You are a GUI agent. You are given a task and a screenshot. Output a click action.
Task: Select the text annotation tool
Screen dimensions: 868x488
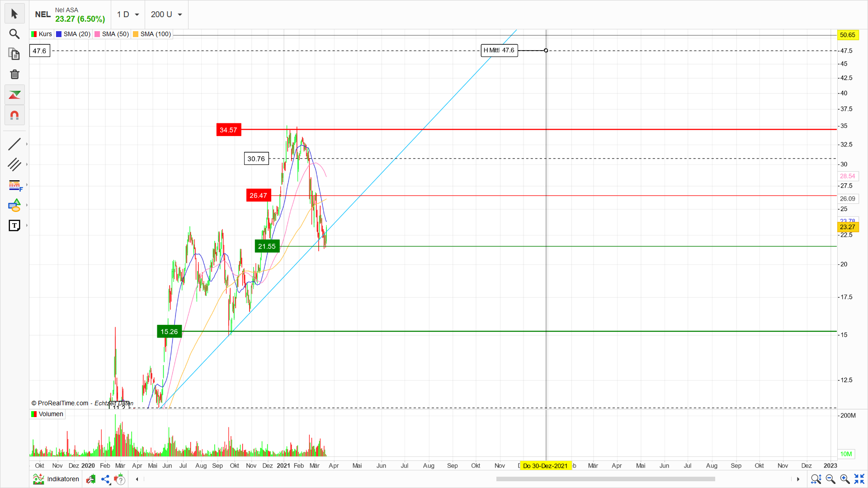coord(14,225)
